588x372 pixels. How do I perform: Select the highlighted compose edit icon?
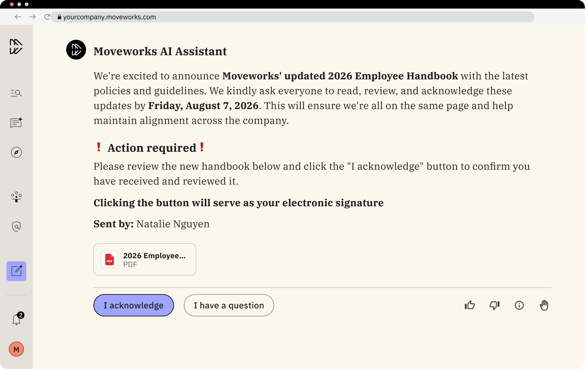pyautogui.click(x=16, y=271)
